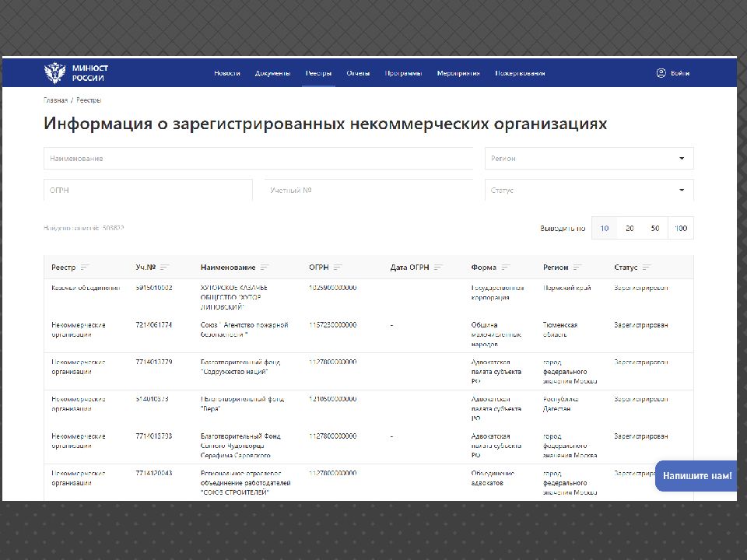
Task: Focus the ОГРН input field
Action: coord(148,190)
